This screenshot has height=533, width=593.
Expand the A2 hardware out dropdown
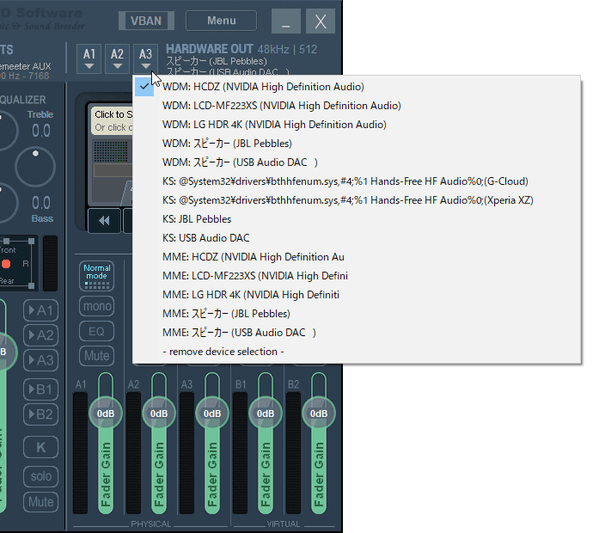(x=117, y=59)
